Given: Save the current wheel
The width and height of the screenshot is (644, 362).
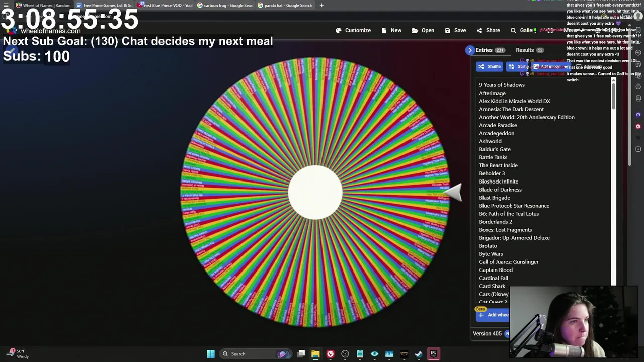Looking at the screenshot, I should click(x=455, y=30).
